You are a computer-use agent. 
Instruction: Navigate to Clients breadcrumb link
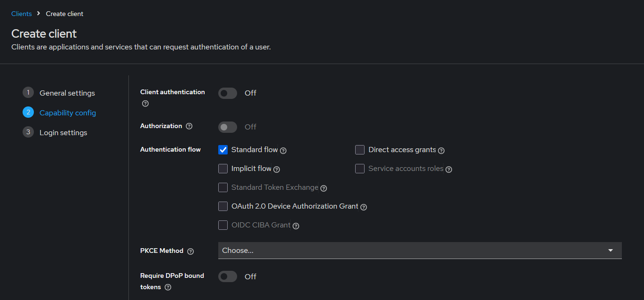22,14
